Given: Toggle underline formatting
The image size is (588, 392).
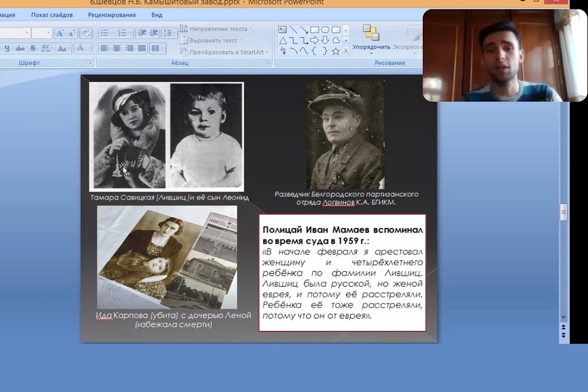Looking at the screenshot, I should click(x=7, y=48).
